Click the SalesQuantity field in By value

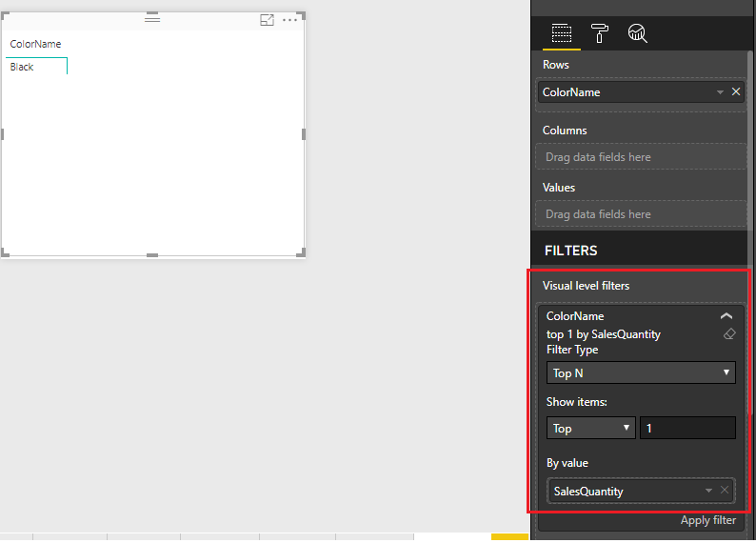point(641,491)
